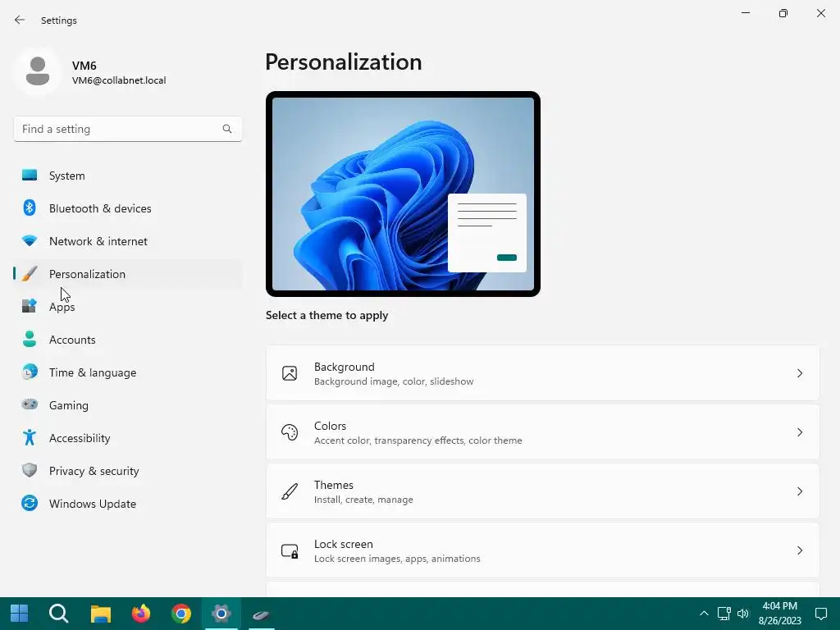The image size is (840, 630).
Task: Click the Themes brush icon
Action: coord(290,491)
